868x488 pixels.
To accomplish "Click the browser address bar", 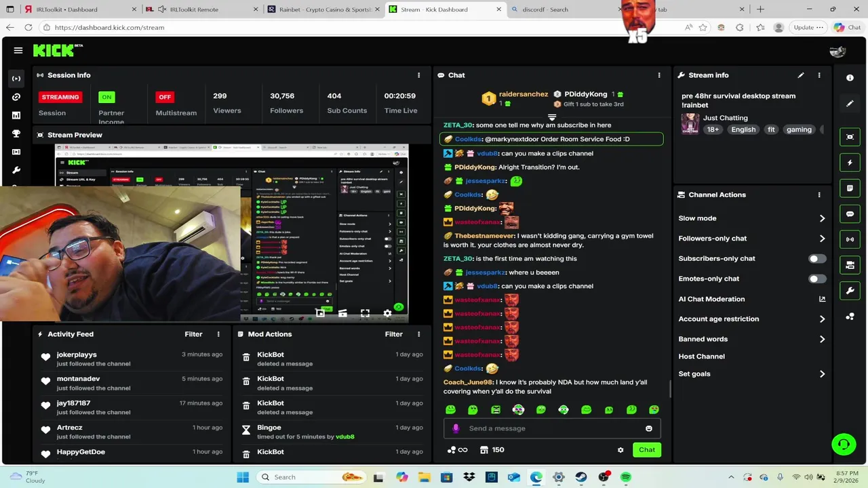I will [x=359, y=28].
